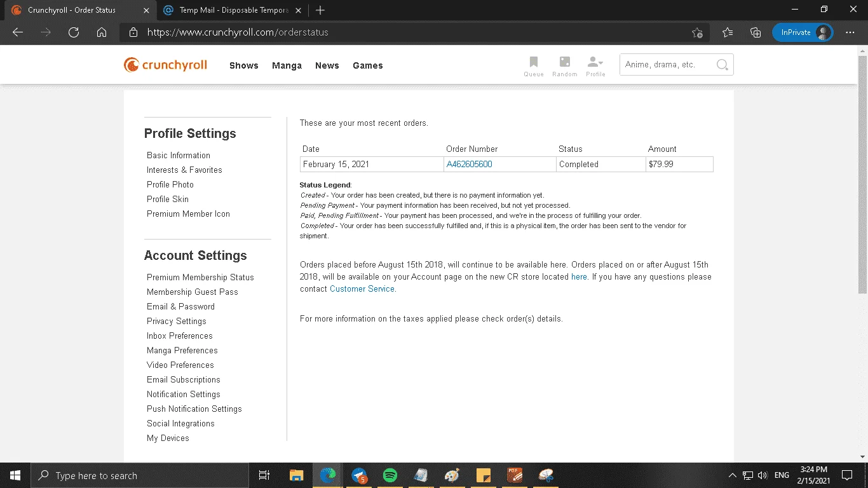Click the 'February 15, 2021' date cell
This screenshot has width=868, height=488.
pos(372,164)
